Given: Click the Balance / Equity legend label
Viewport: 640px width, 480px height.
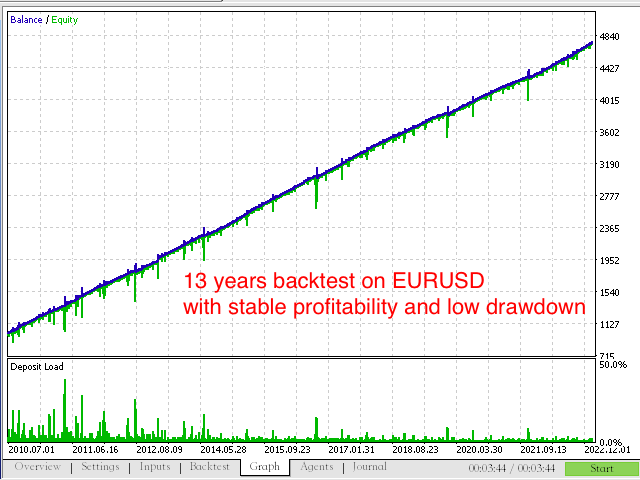Looking at the screenshot, I should [x=42, y=18].
